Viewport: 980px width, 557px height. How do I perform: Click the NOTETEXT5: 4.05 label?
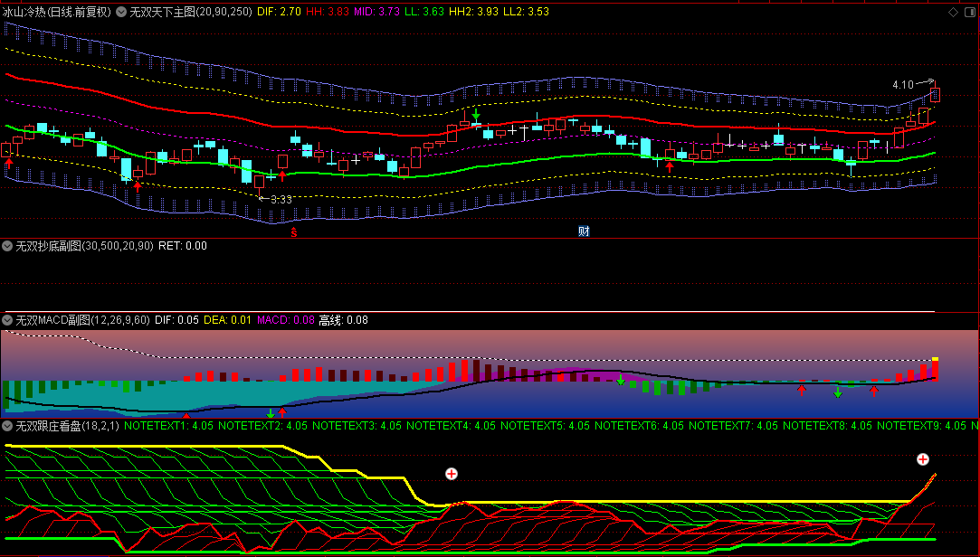point(545,426)
